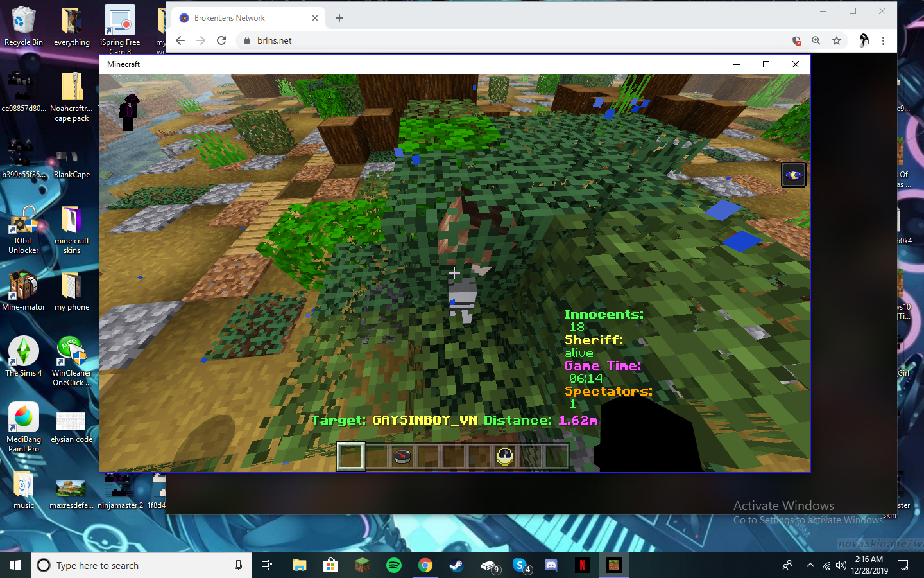Viewport: 924px width, 578px height.
Task: Click the 'Game Time:' scoreboard label
Action: point(603,365)
